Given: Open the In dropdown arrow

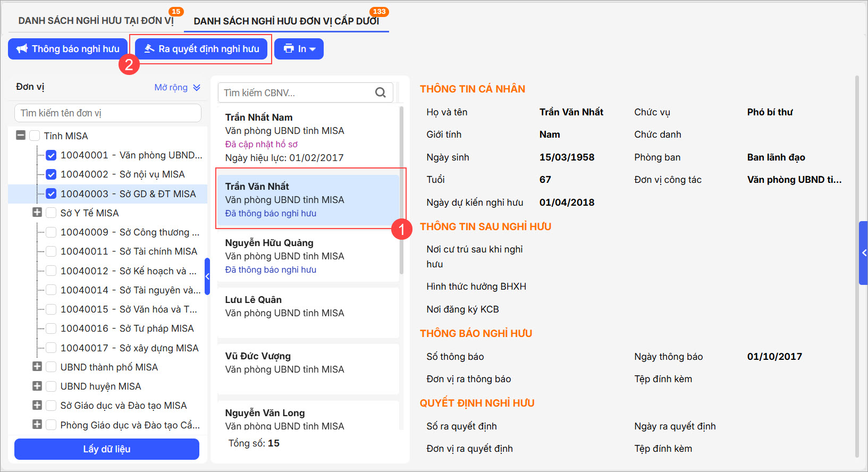Looking at the screenshot, I should point(313,49).
